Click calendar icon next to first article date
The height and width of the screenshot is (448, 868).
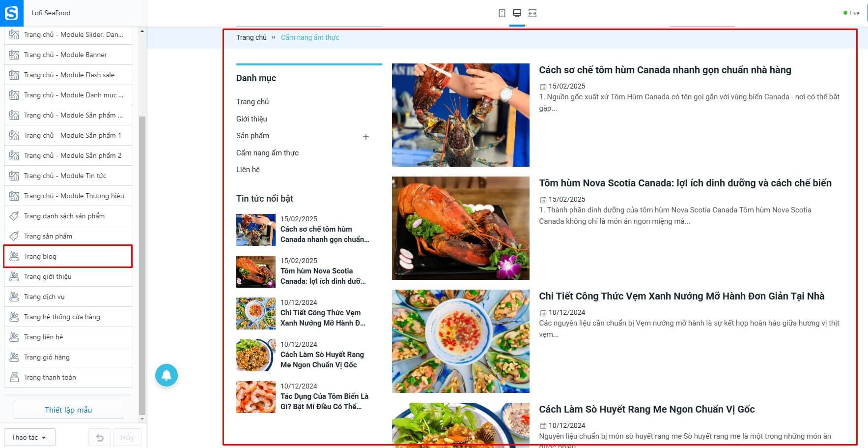click(x=543, y=87)
